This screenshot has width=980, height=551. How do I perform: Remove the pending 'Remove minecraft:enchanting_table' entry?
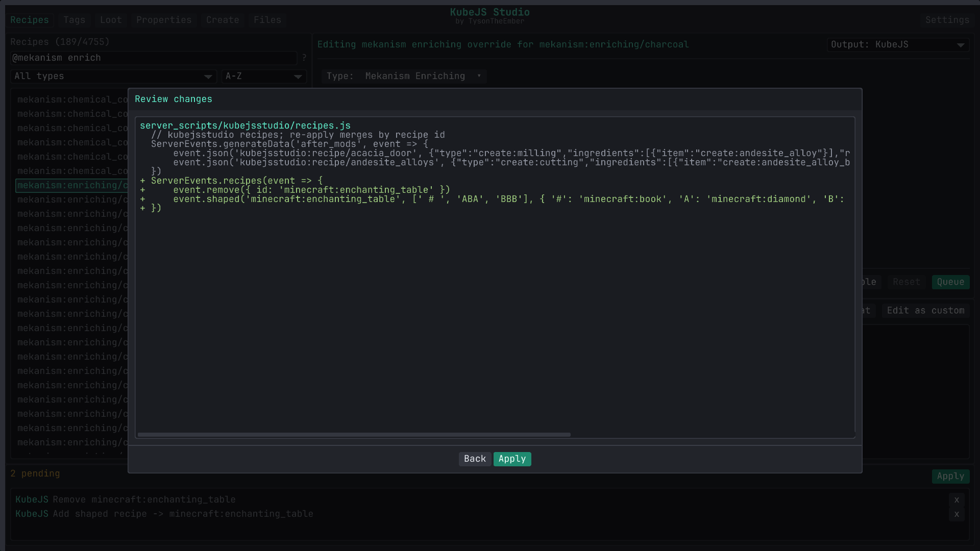957,500
